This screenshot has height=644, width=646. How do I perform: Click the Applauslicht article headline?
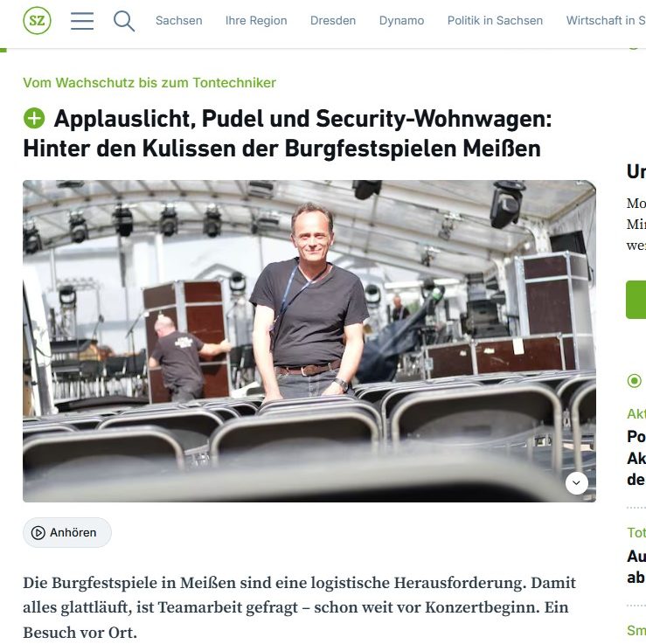[x=288, y=134]
